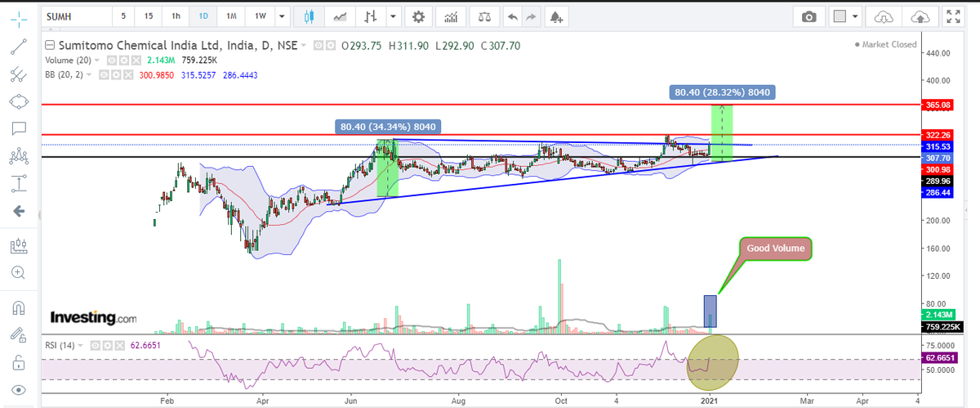Open chart properties gear settings
The height and width of the screenshot is (408, 980).
tap(418, 16)
